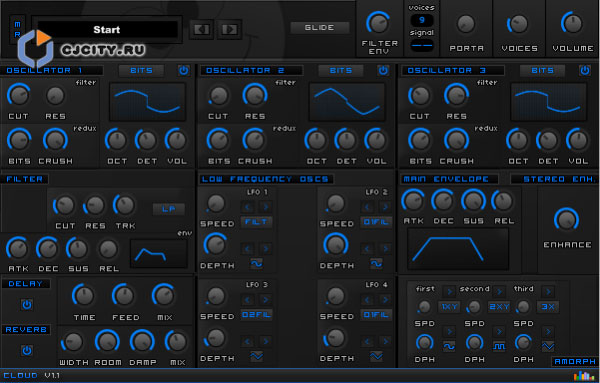Toggle the Reverb power button
Viewport: 600px width, 383px height.
click(x=27, y=350)
